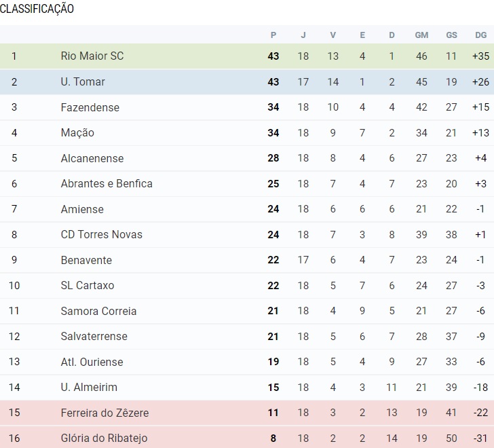
Task: Click the GM column header
Action: pyautogui.click(x=421, y=35)
